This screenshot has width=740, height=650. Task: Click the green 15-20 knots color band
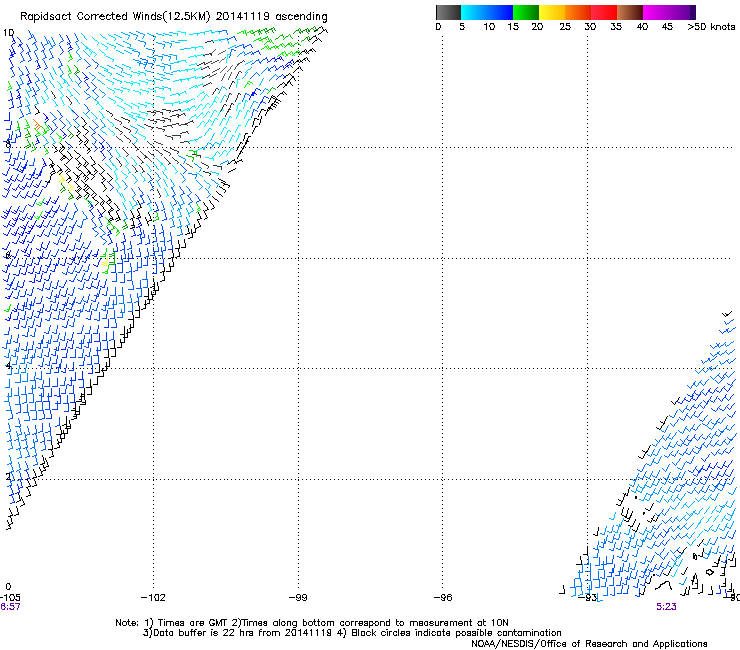526,12
